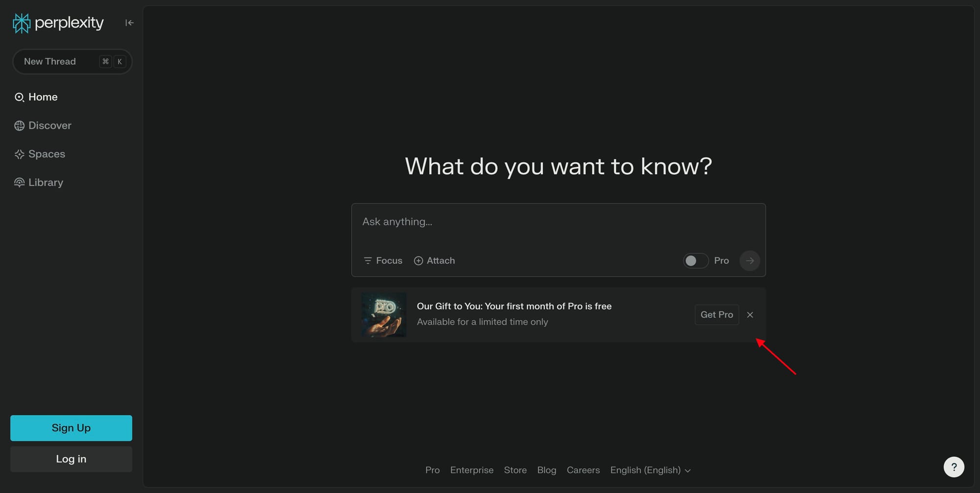Viewport: 980px width, 493px height.
Task: Collapse the sidebar with the arrow icon
Action: click(129, 23)
